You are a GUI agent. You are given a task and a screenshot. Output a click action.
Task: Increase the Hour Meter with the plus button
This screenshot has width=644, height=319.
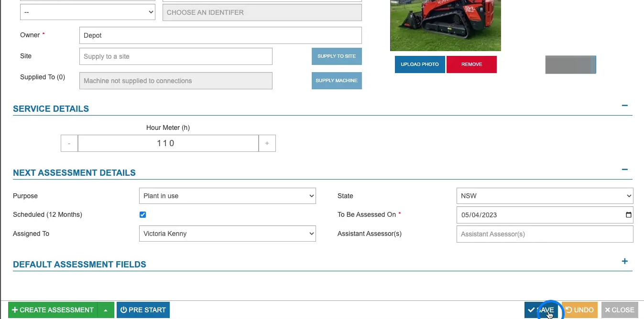(267, 143)
